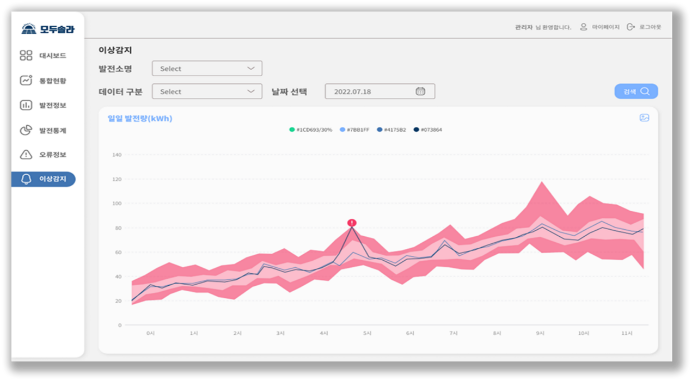Click the blue 검색 search button
694x382 pixels.
636,91
